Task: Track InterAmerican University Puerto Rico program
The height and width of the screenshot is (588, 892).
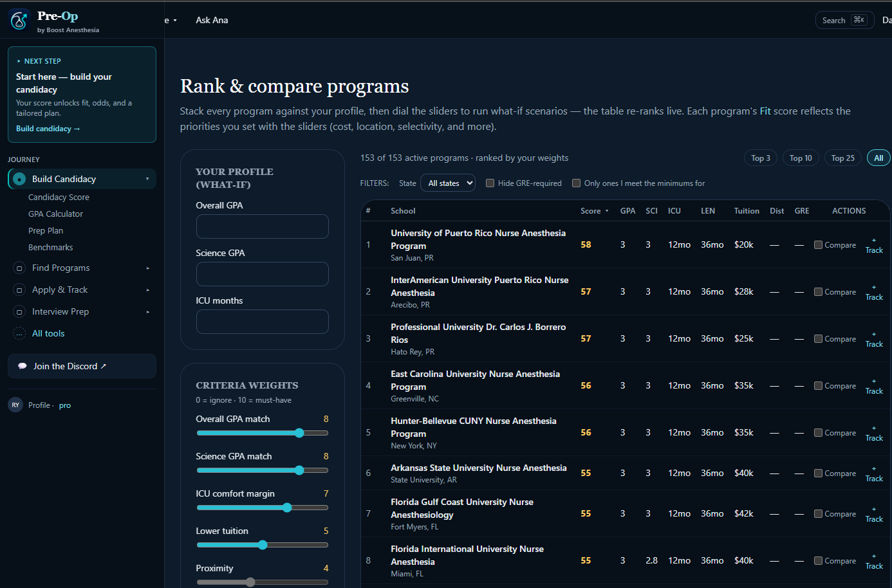Action: pos(874,292)
